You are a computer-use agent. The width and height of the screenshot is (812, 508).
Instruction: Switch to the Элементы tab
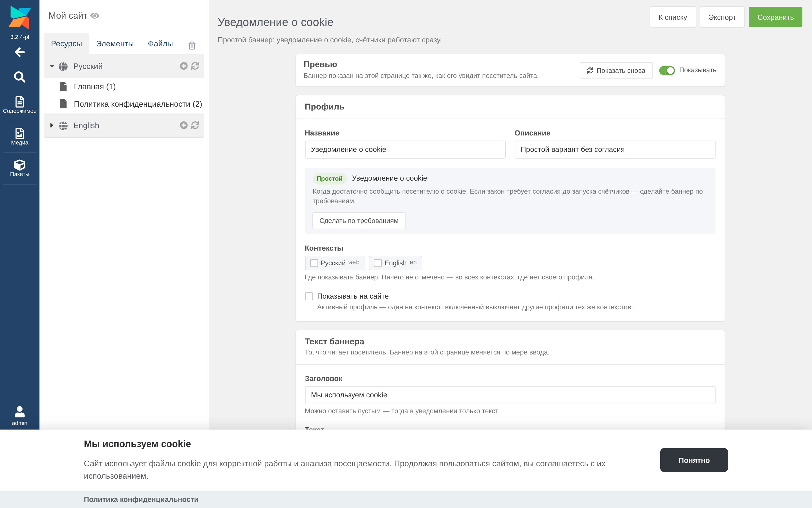coord(115,43)
